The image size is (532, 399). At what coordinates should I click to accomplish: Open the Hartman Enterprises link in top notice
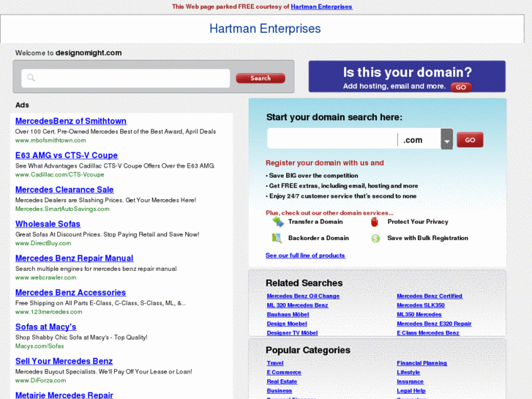coord(321,7)
